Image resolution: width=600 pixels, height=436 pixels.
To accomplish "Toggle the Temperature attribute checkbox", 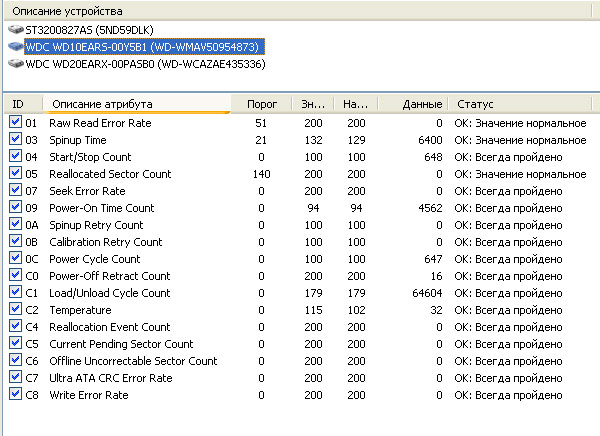I will 15,309.
